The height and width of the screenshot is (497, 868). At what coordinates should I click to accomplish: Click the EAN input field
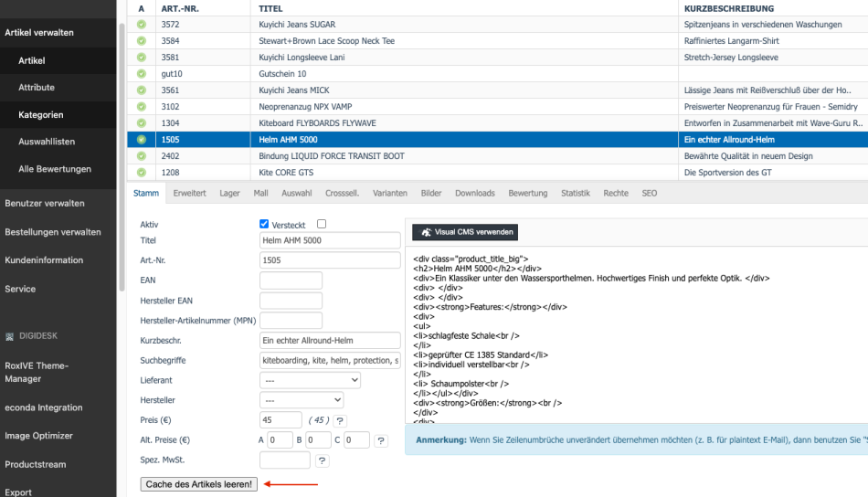click(x=291, y=280)
